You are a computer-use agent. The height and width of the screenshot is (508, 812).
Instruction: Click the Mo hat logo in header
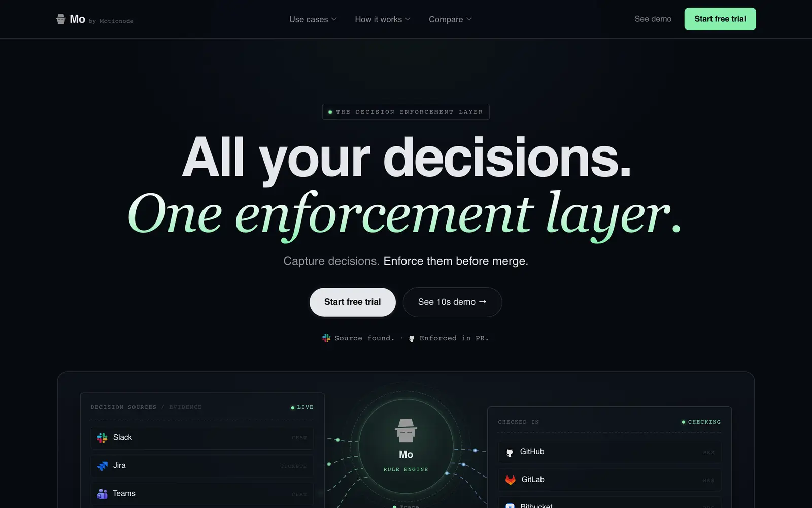(x=61, y=19)
